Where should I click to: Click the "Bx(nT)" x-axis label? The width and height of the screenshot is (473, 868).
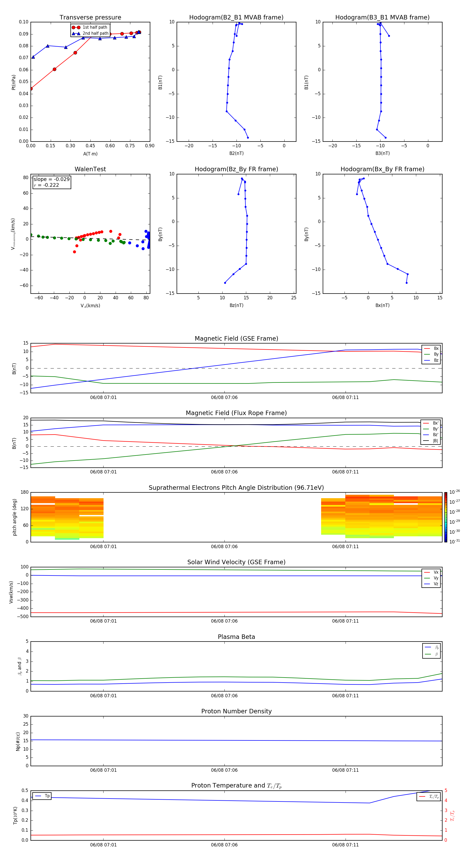(x=382, y=305)
